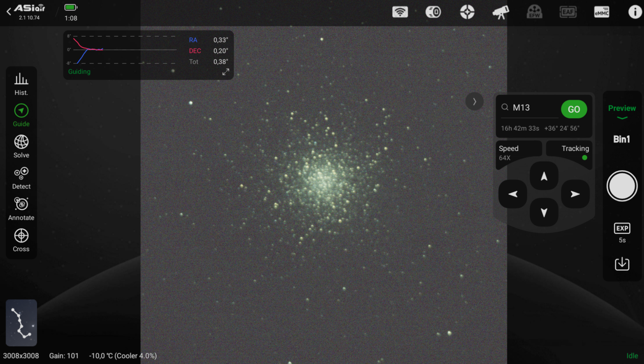
Task: Open the saved images download panel
Action: tap(622, 263)
